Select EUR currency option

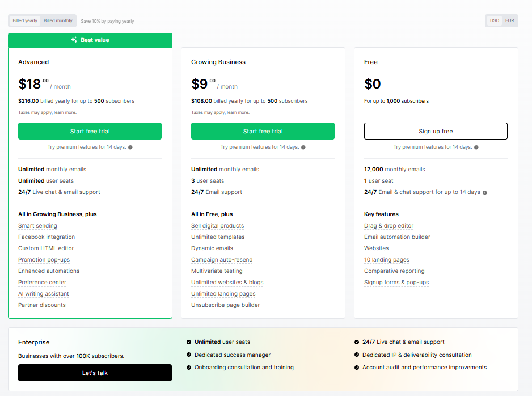[x=510, y=21]
